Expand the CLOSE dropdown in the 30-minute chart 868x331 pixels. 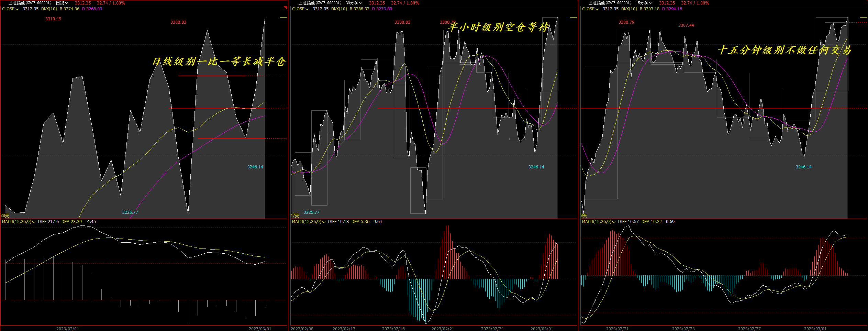pyautogui.click(x=300, y=9)
